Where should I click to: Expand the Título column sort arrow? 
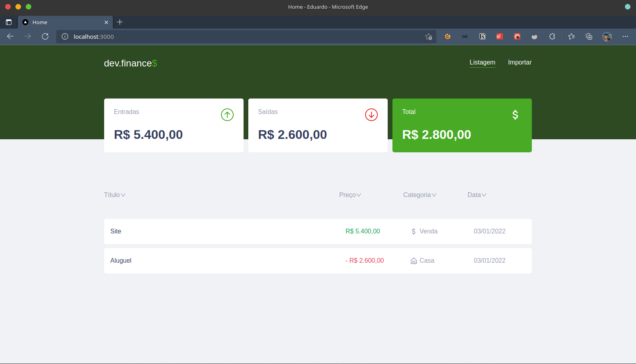[123, 195]
